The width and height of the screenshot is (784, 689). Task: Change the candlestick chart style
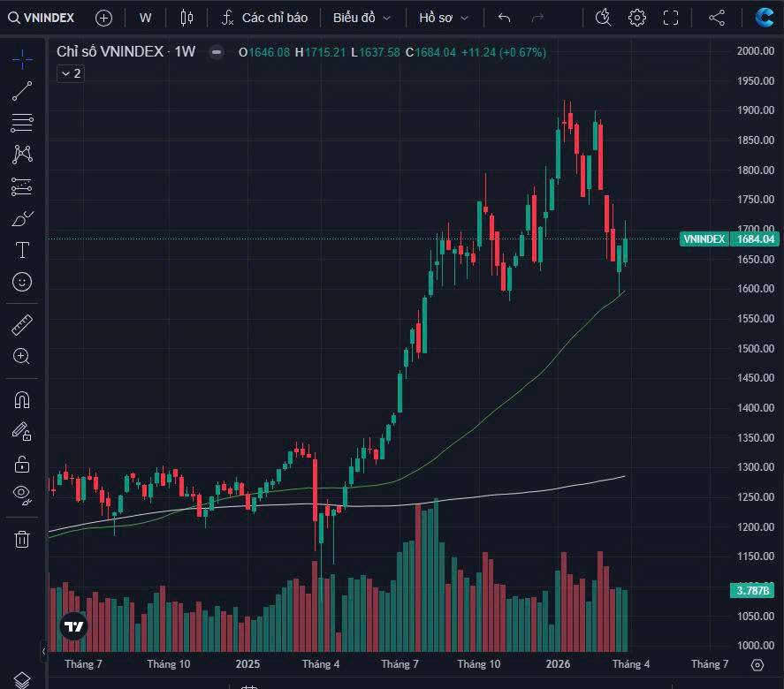[x=186, y=18]
